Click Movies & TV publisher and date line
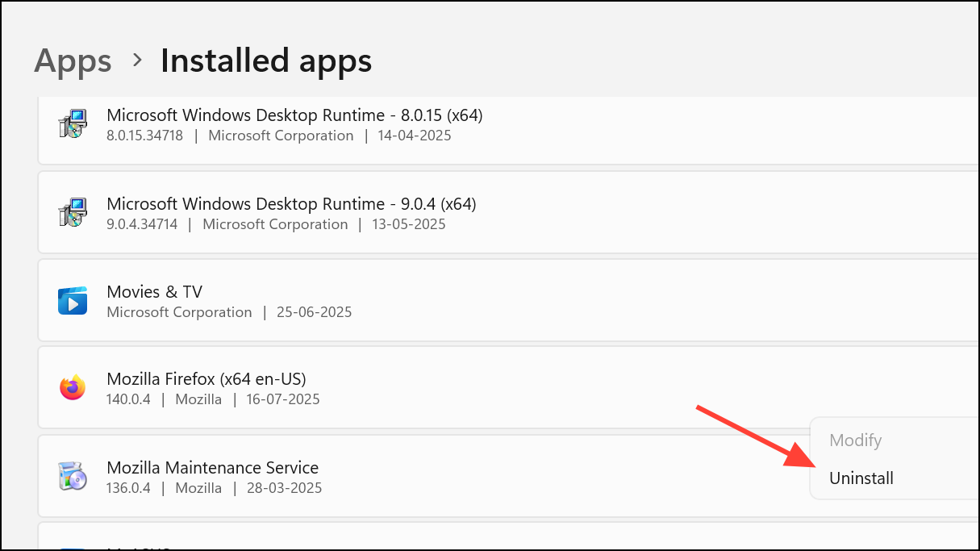Image resolution: width=980 pixels, height=551 pixels. click(x=229, y=312)
